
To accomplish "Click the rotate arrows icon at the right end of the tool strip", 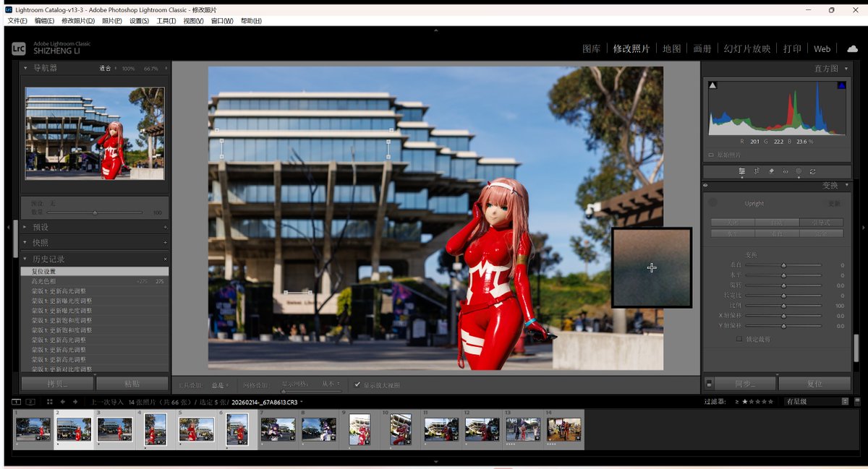I will (x=812, y=171).
